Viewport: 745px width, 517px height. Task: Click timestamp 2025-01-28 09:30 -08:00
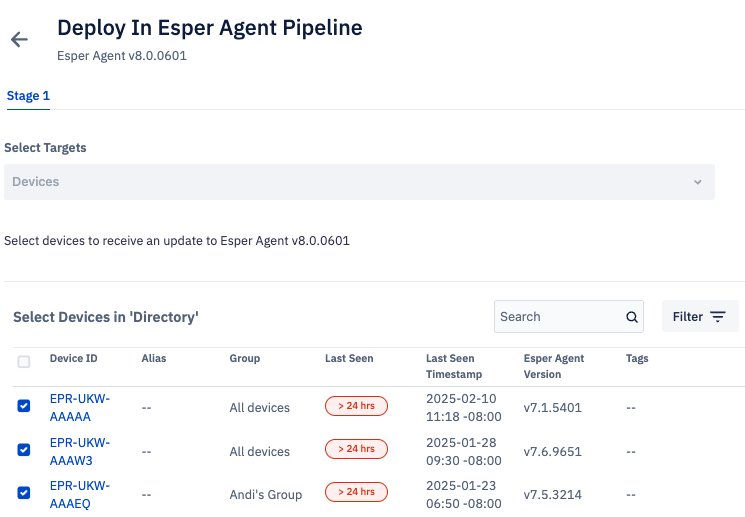point(464,451)
